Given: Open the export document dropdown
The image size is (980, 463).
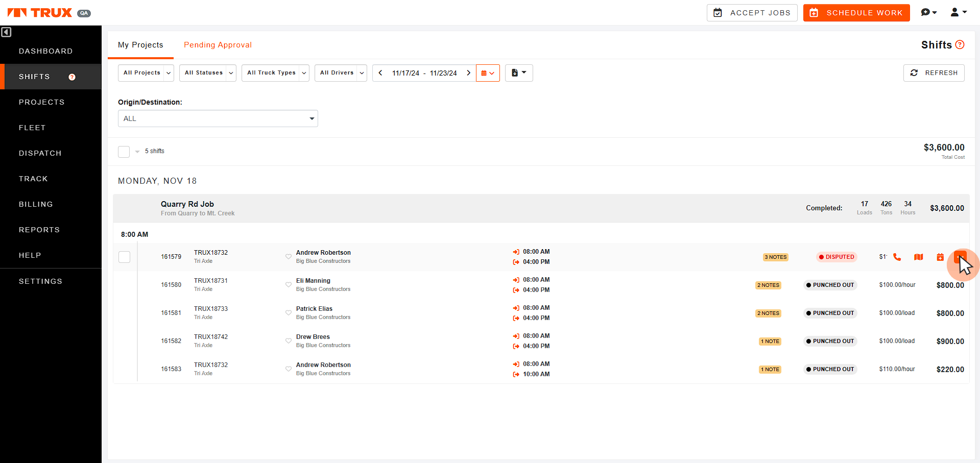Looking at the screenshot, I should click(x=519, y=73).
